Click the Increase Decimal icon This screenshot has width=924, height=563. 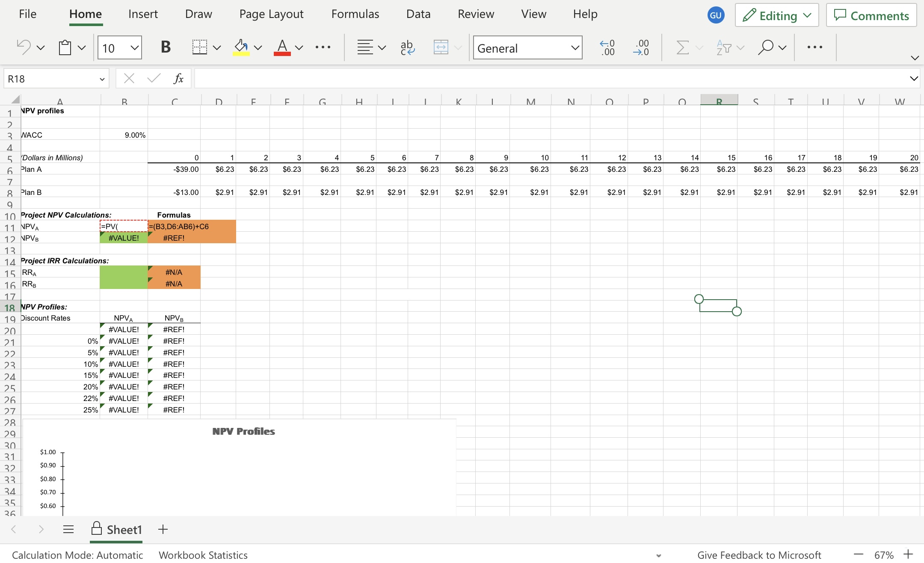607,47
